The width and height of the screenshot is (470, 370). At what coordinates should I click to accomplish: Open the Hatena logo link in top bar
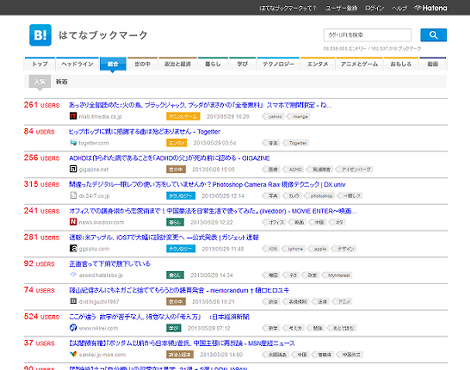click(x=431, y=8)
